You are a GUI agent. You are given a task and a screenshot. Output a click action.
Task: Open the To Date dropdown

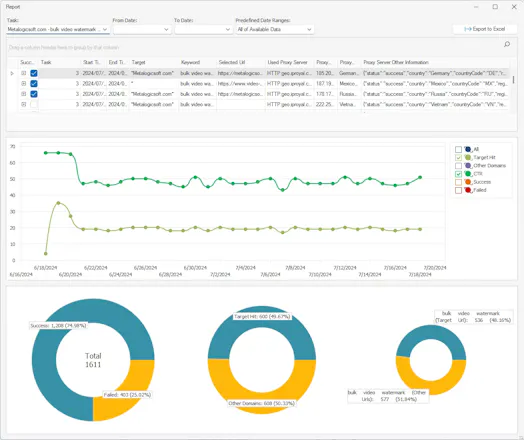[204, 29]
